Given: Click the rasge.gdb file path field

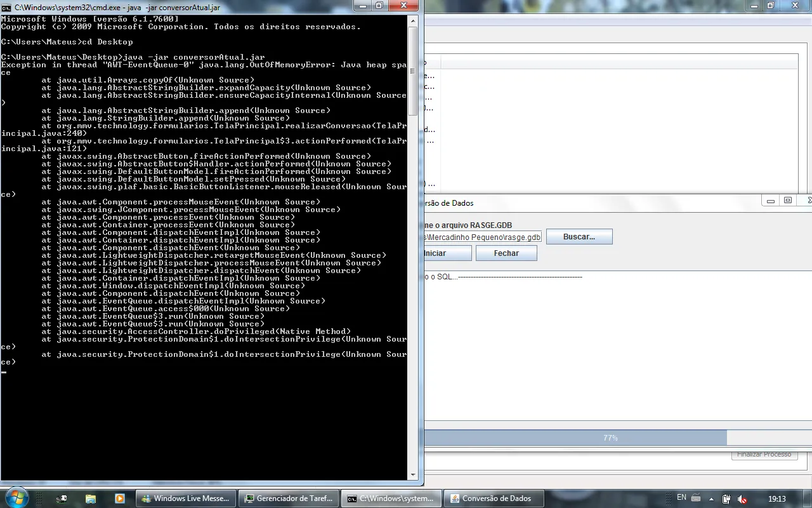Looking at the screenshot, I should click(483, 237).
